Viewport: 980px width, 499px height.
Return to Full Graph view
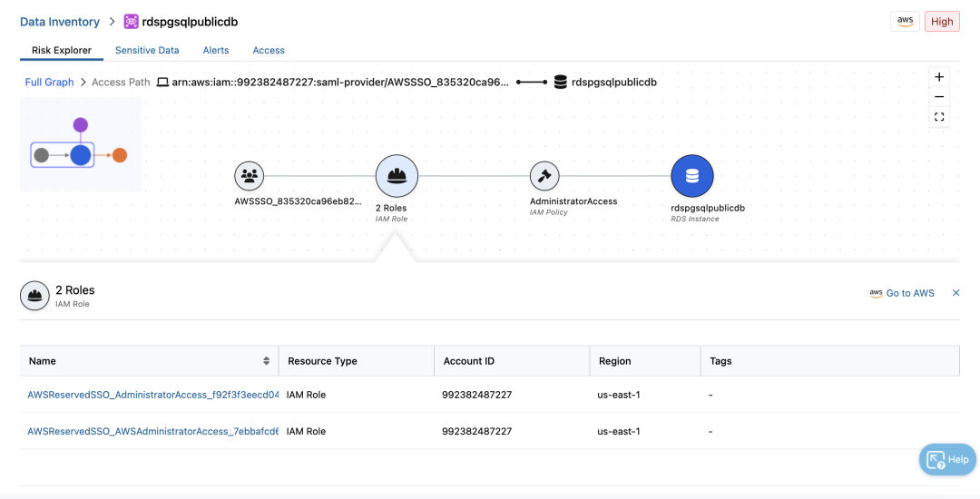coord(49,83)
